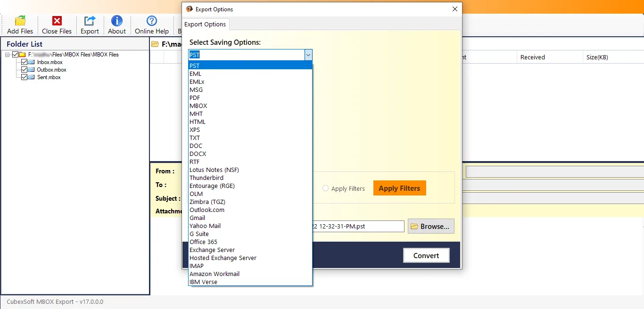644x309 pixels.
Task: Uncheck the Outbox.mbox checkbox
Action: tap(25, 70)
